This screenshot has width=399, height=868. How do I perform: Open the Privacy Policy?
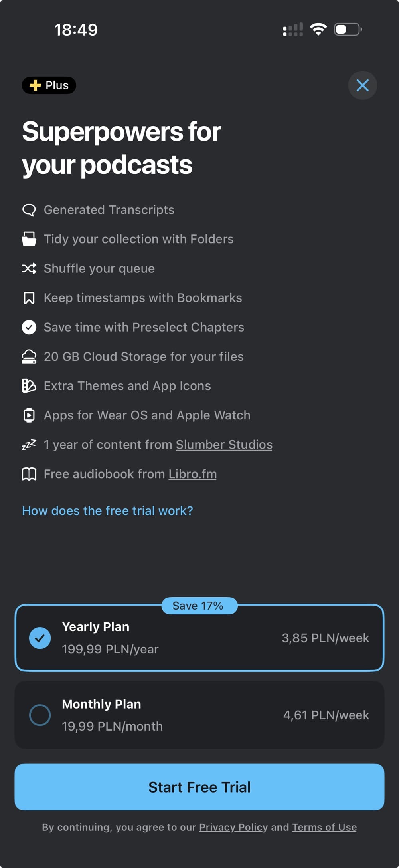pyautogui.click(x=233, y=827)
